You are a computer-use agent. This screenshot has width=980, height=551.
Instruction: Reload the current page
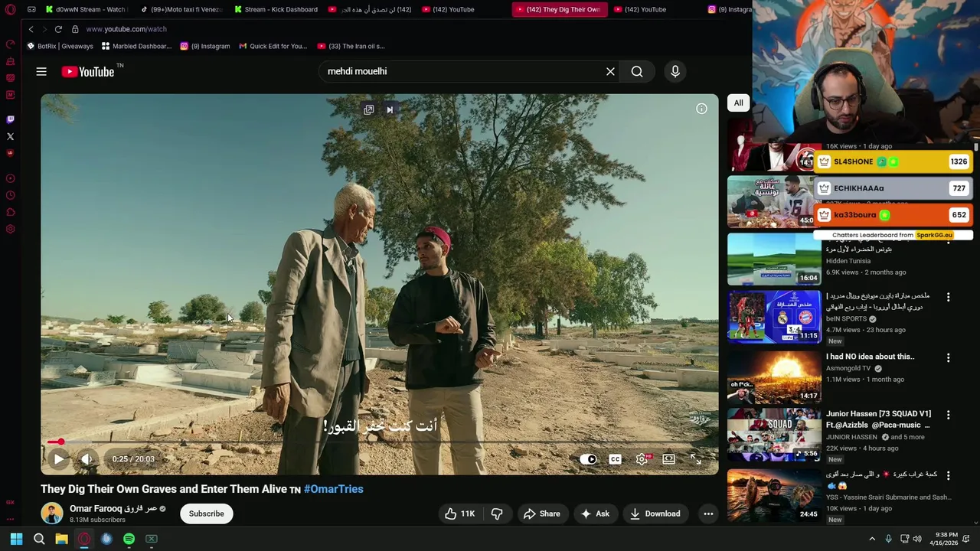pos(58,29)
